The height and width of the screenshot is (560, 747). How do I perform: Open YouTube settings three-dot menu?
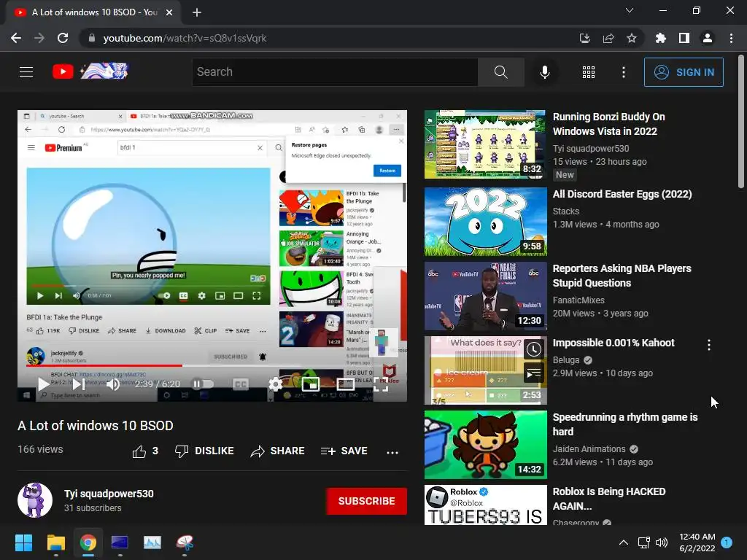624,72
